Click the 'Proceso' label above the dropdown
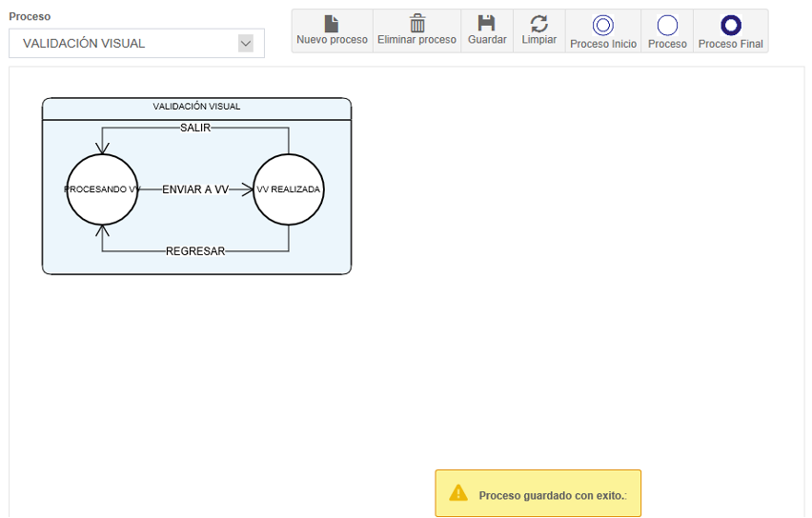This screenshot has width=812, height=518. tap(30, 16)
